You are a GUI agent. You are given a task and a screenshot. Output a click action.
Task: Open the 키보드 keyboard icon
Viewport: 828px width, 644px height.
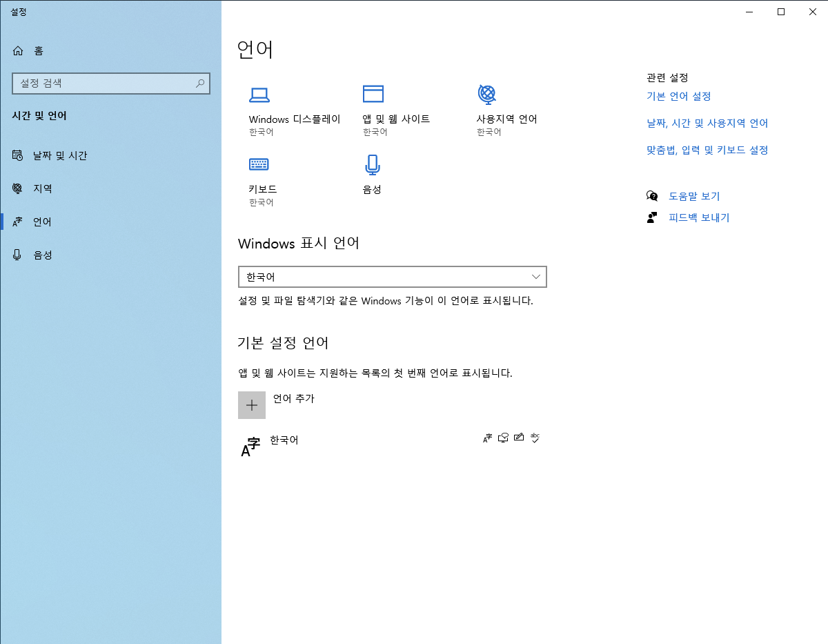click(259, 164)
